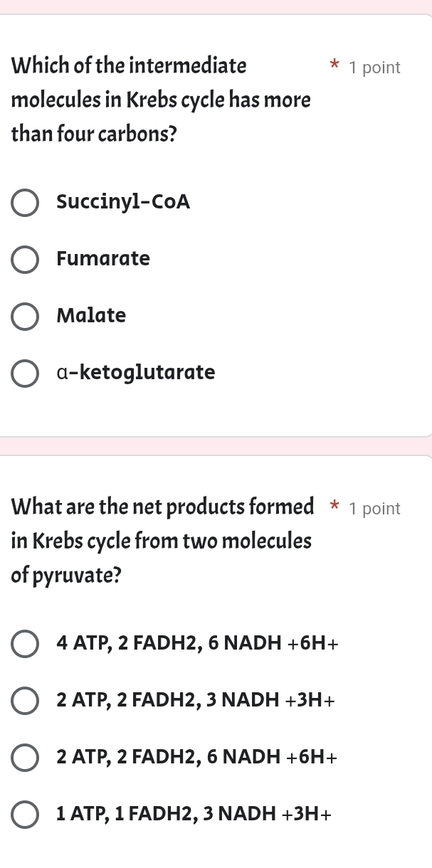Choose the 1 ATP, 1 FADH2, 3 NADH answer
This screenshot has width=432, height=868.
(x=25, y=814)
